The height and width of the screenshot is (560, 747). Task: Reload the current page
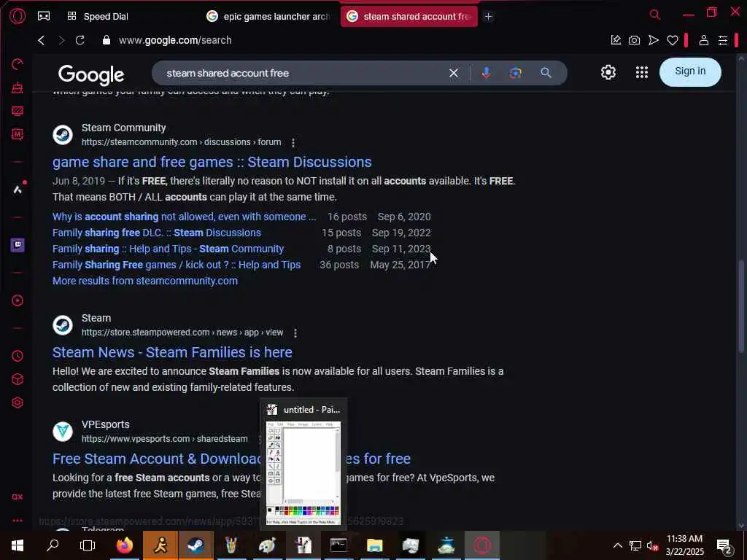click(x=80, y=40)
